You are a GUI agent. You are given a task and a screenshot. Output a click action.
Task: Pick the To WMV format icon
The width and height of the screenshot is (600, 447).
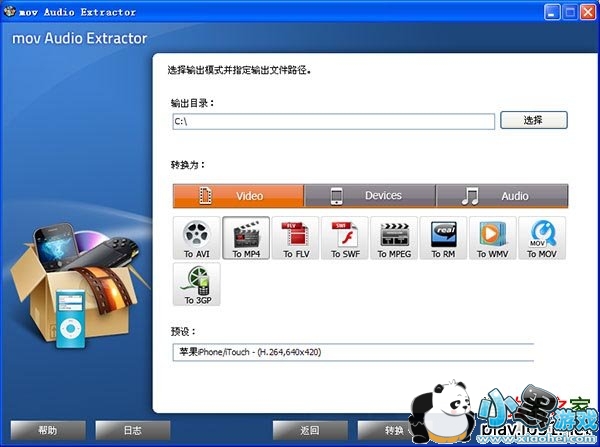click(493, 238)
